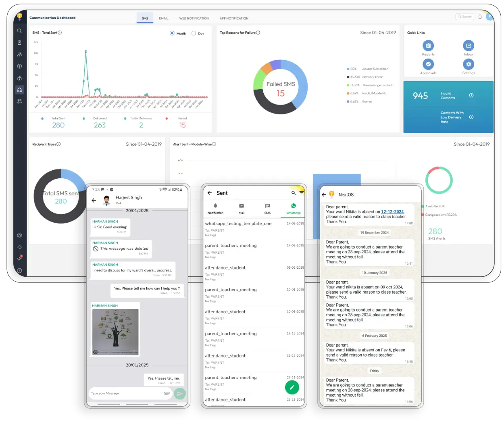Click the Absent Subscriber blue legend swatch
Viewport: 504px width, 424px height.
[x=348, y=69]
